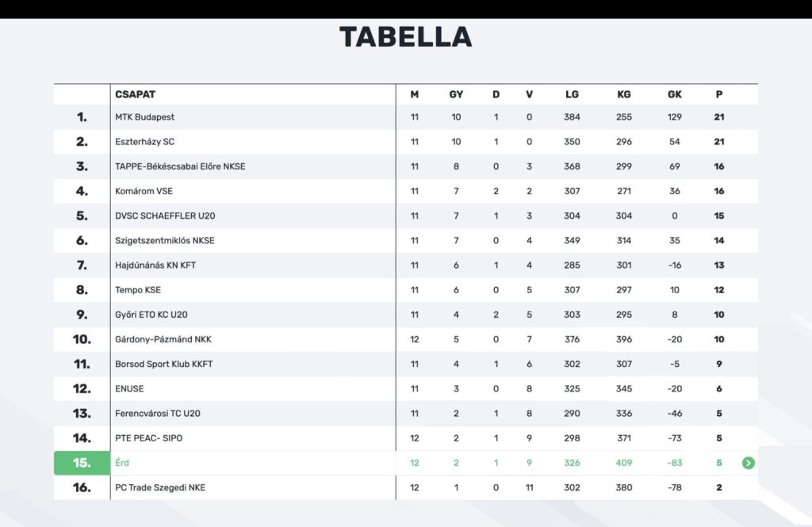Select Szigetszentmiklós NKSE in the table
The width and height of the screenshot is (812, 527).
[165, 240]
